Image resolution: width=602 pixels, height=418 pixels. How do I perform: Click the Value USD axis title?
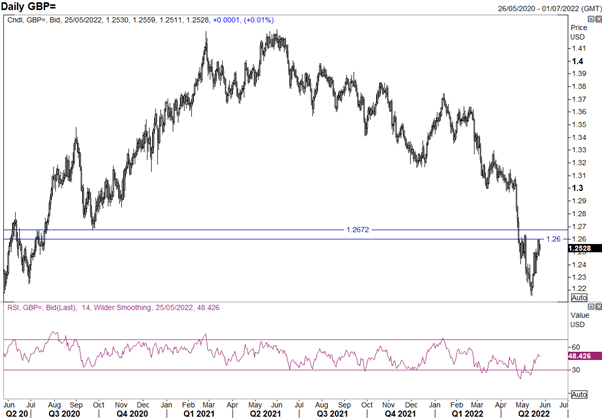(x=579, y=320)
